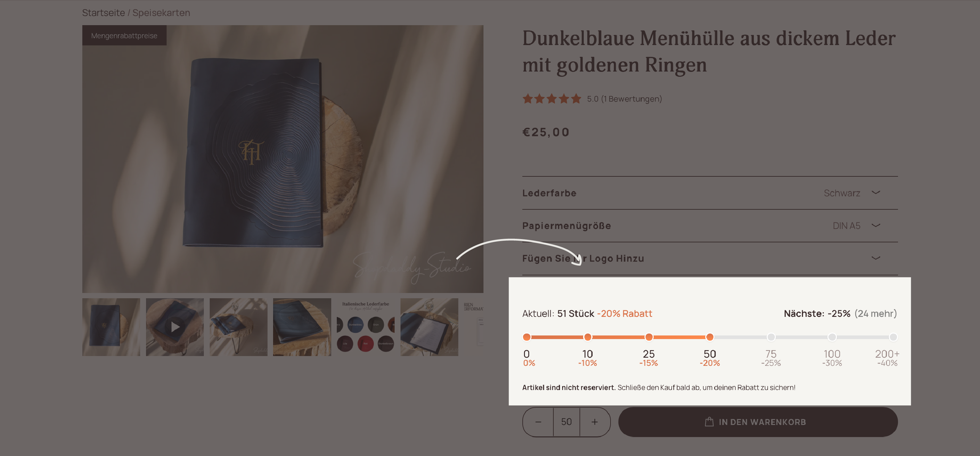This screenshot has height=456, width=980.
Task: Click the five-star rating icons
Action: [552, 99]
